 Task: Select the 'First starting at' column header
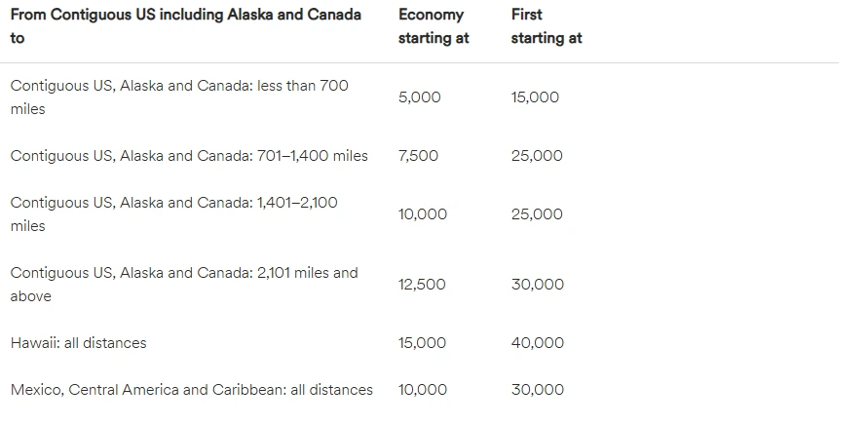tap(547, 26)
